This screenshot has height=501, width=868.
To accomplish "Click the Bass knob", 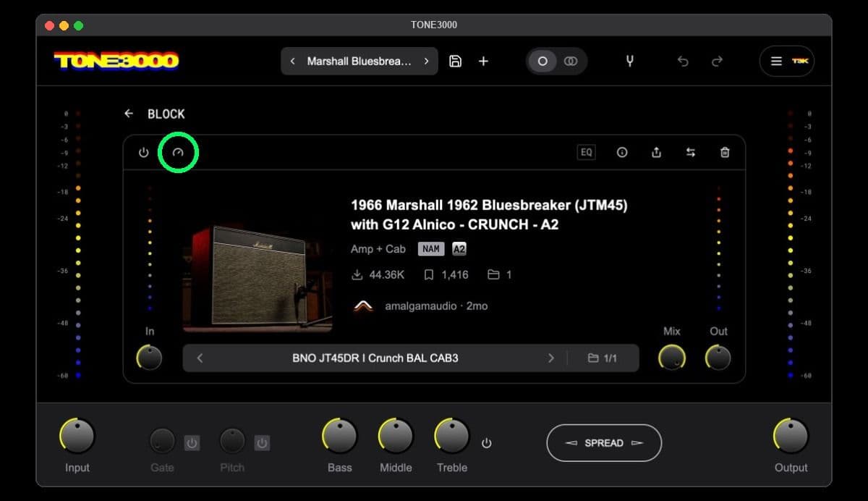I will 339,436.
